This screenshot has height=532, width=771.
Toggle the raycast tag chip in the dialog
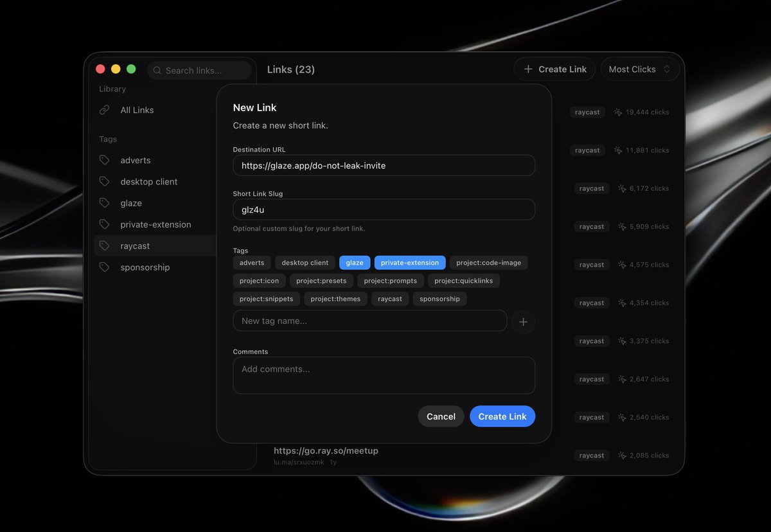390,299
